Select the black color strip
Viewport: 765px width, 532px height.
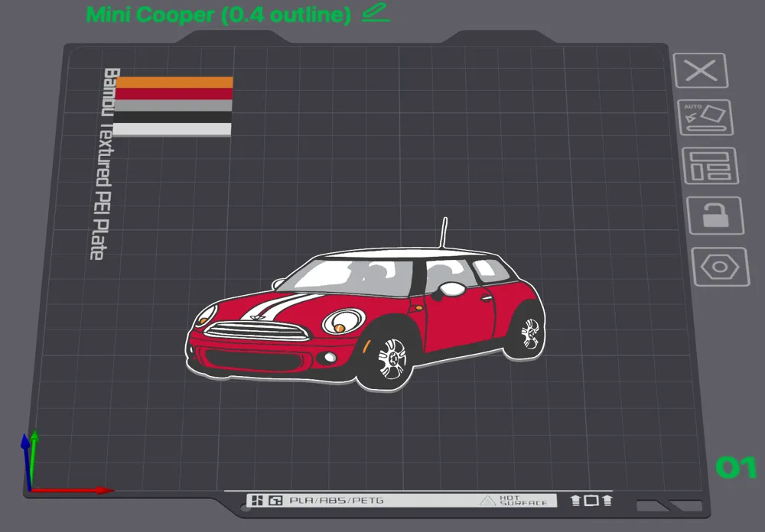173,117
